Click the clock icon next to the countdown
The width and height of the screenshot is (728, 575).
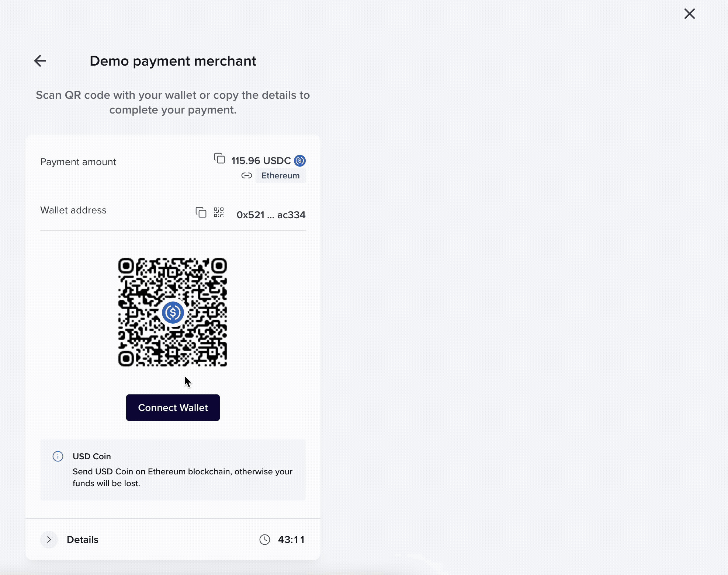pyautogui.click(x=265, y=539)
